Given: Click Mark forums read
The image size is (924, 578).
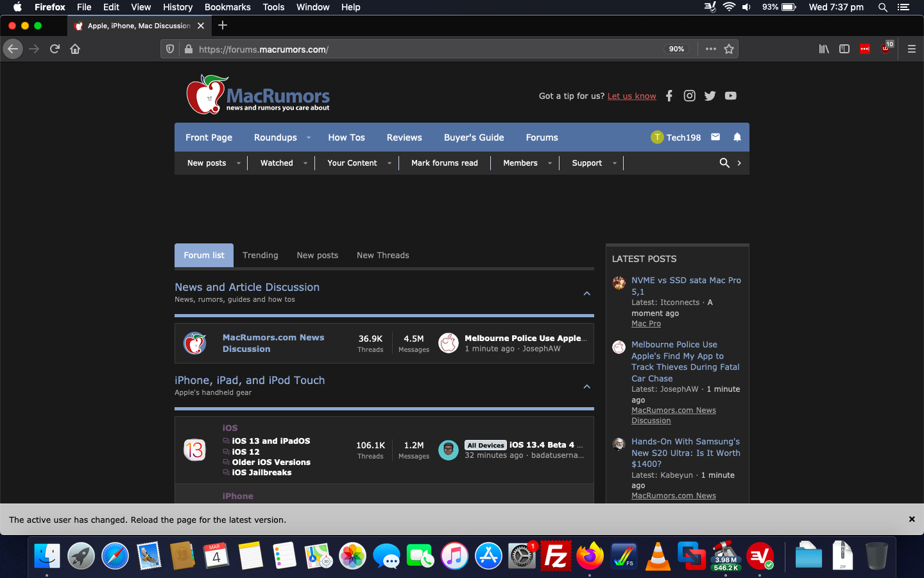Looking at the screenshot, I should click(445, 163).
